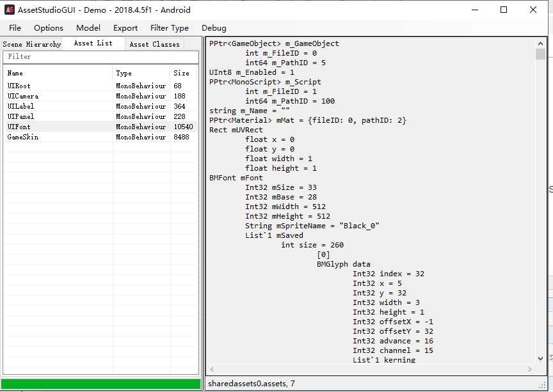Open the Model menu
This screenshot has width=553, height=392.
88,28
